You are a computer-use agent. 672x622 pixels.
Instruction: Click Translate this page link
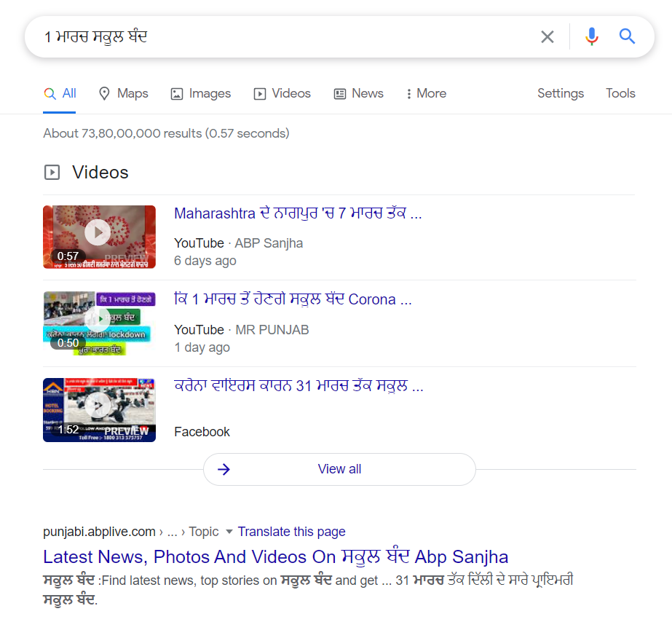point(291,532)
